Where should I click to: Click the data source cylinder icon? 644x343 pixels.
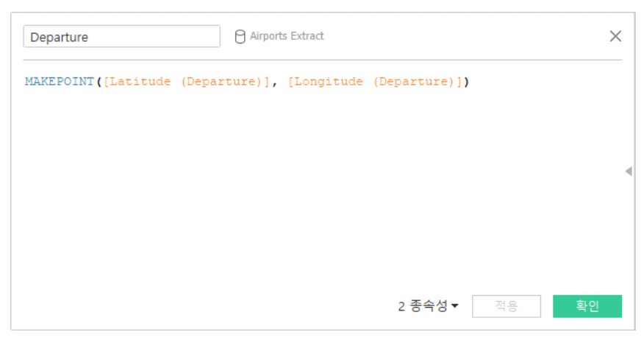coord(240,37)
